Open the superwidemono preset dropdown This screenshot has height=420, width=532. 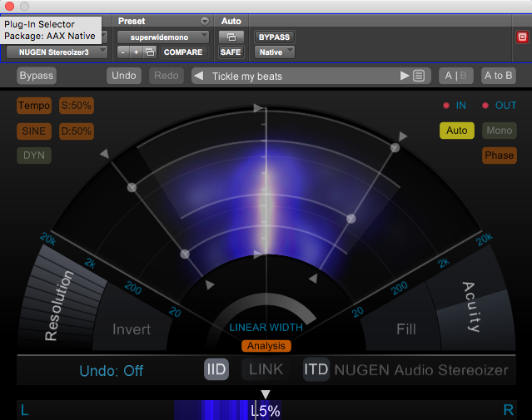tap(163, 37)
